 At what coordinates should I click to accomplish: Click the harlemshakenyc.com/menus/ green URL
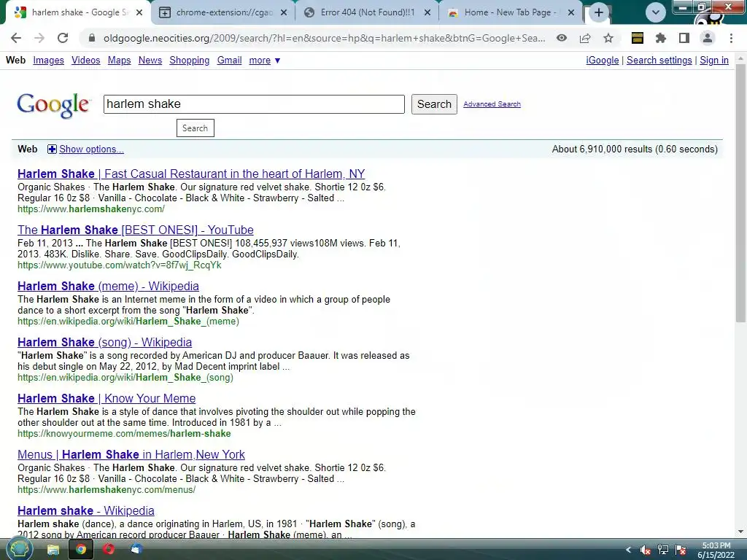(107, 489)
